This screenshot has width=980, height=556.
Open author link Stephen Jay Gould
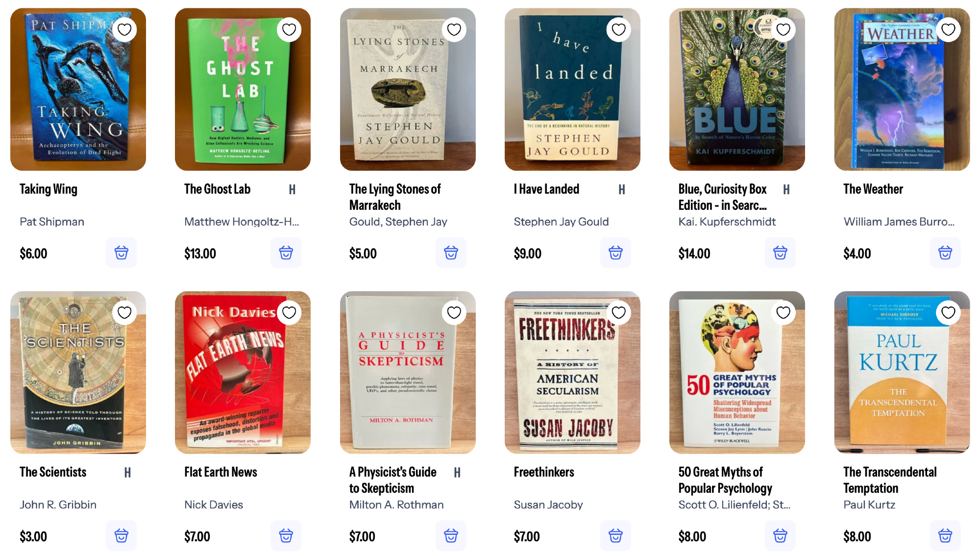561,222
